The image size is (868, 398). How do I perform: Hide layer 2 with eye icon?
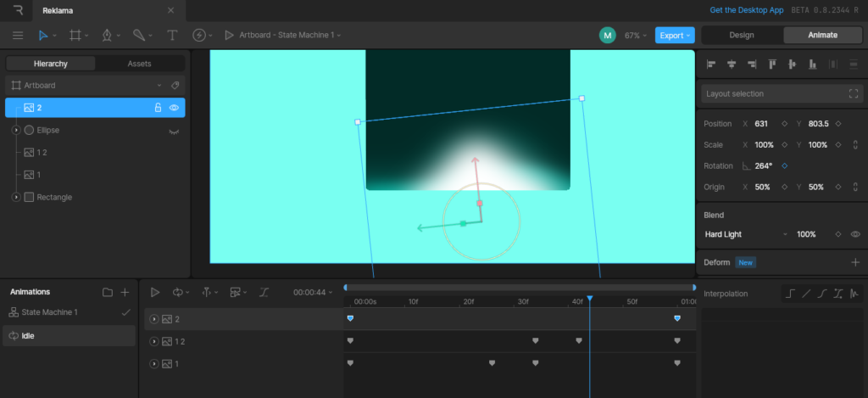tap(174, 108)
